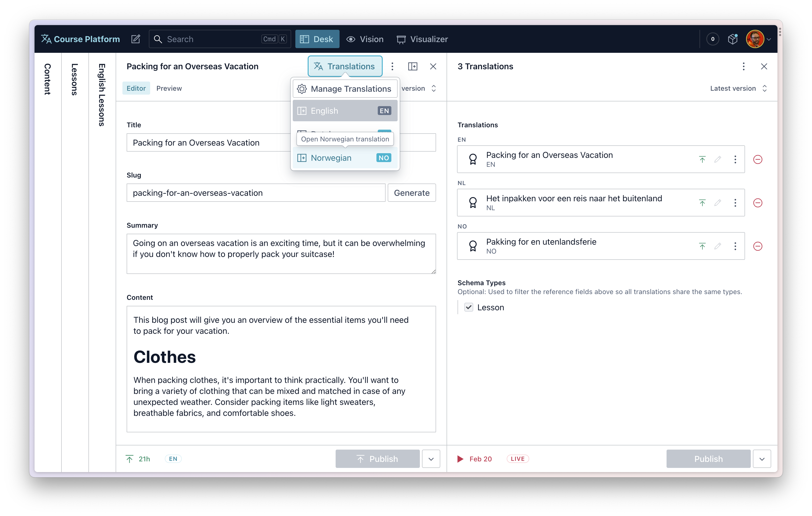Click the compose new document pencil icon
This screenshot has width=812, height=516.
pos(136,39)
